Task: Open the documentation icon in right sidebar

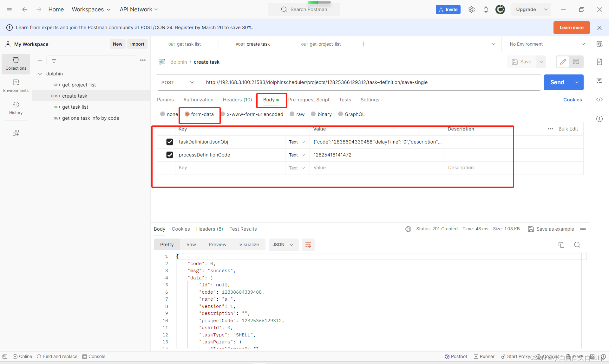Action: (599, 62)
